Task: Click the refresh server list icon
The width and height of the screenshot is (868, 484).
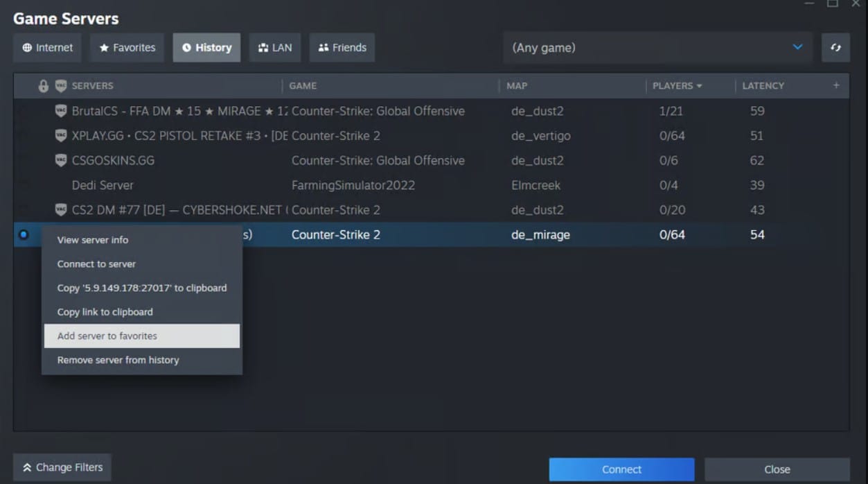Action: (x=835, y=48)
